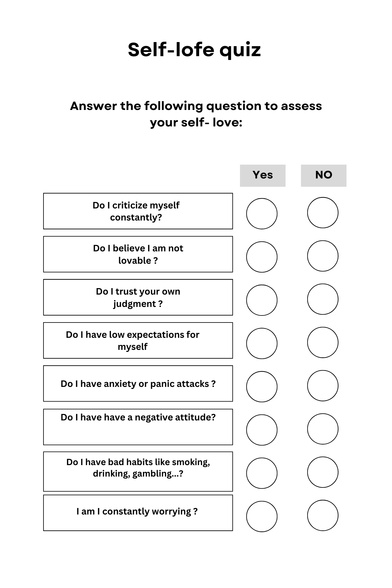The height and width of the screenshot is (588, 392).
Task: Tick Yes for low expectations for myself
Action: tap(262, 343)
